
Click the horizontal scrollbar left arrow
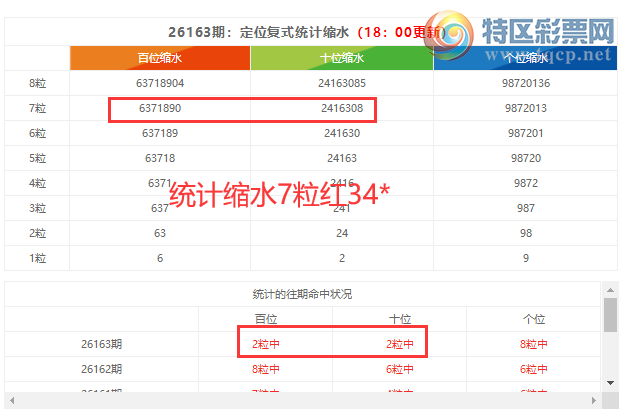(12, 400)
